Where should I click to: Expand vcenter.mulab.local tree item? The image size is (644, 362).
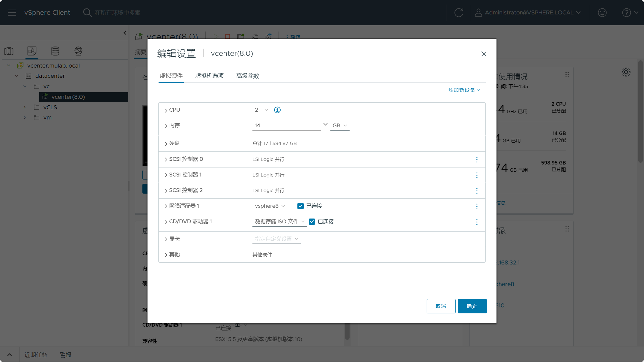[9, 65]
